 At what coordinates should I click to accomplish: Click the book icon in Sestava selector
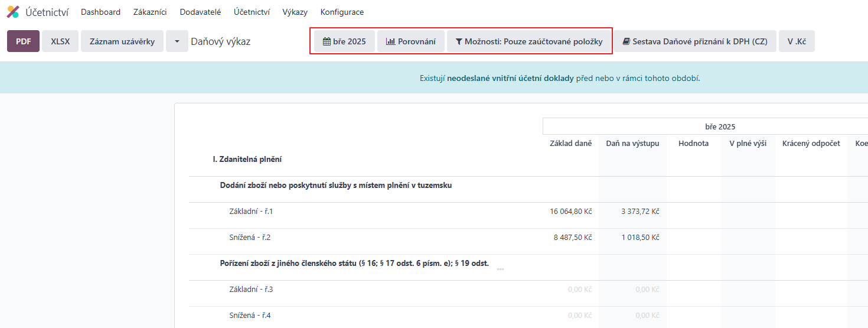(626, 41)
